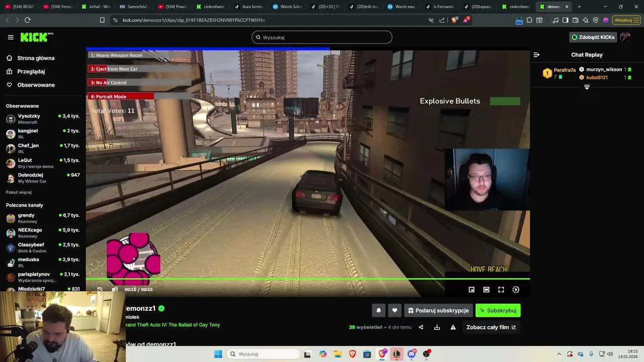Show hidden system tray icons chevron

[x=558, y=354]
